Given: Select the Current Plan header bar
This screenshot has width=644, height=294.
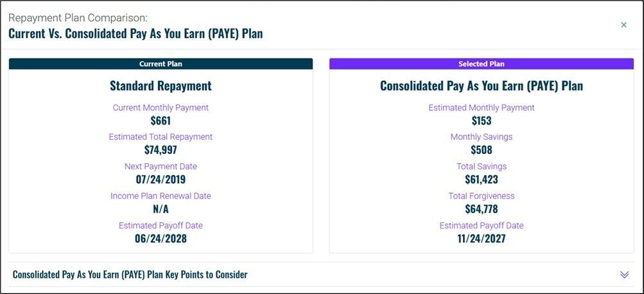Looking at the screenshot, I should [x=161, y=64].
